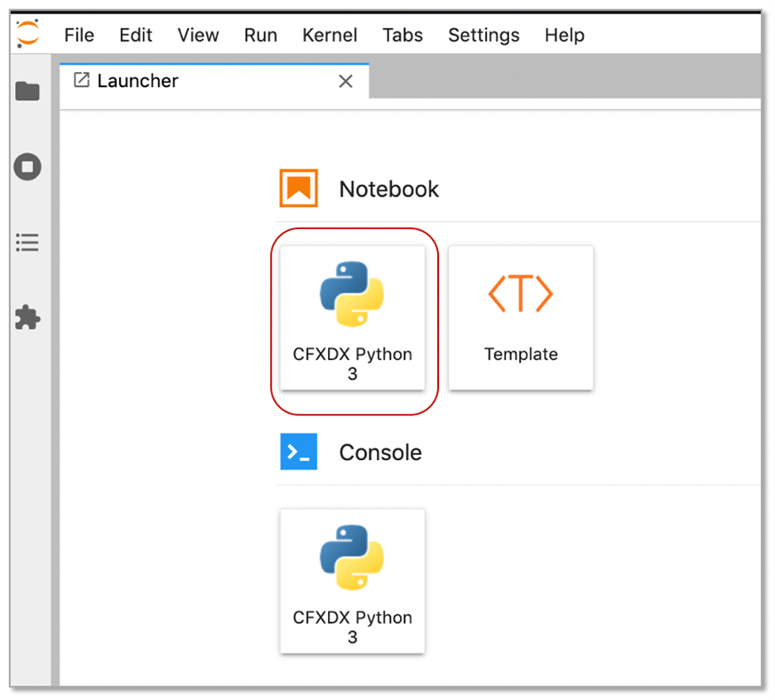Open the Help menu
Screen dimensions: 775x700
click(564, 35)
